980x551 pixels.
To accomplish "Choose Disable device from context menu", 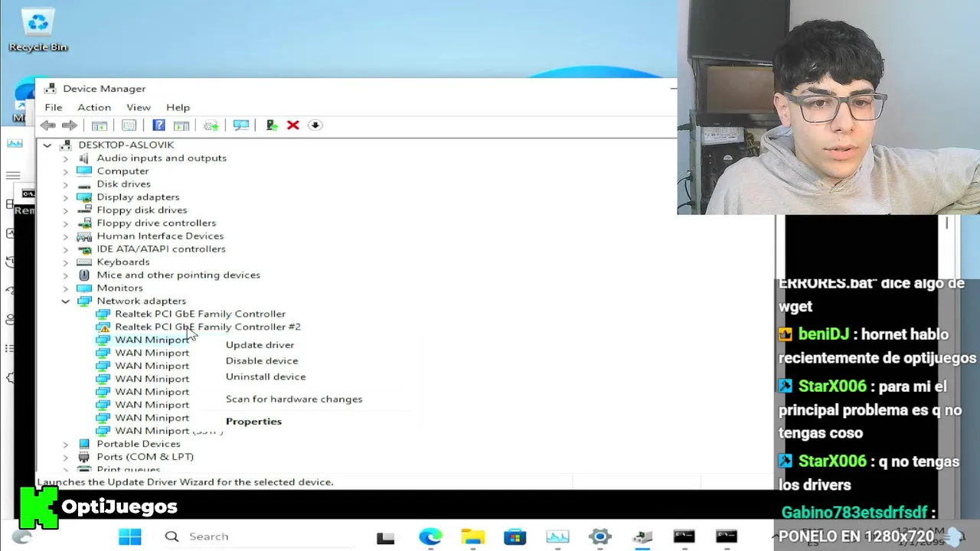I will (x=262, y=361).
